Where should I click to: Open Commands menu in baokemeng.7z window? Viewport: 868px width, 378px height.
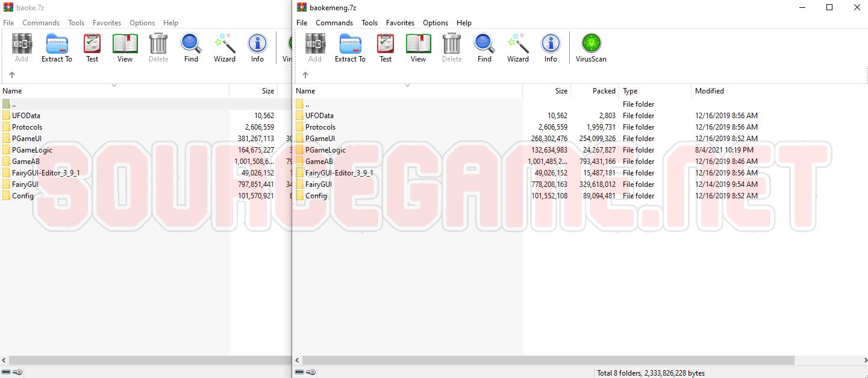point(334,23)
